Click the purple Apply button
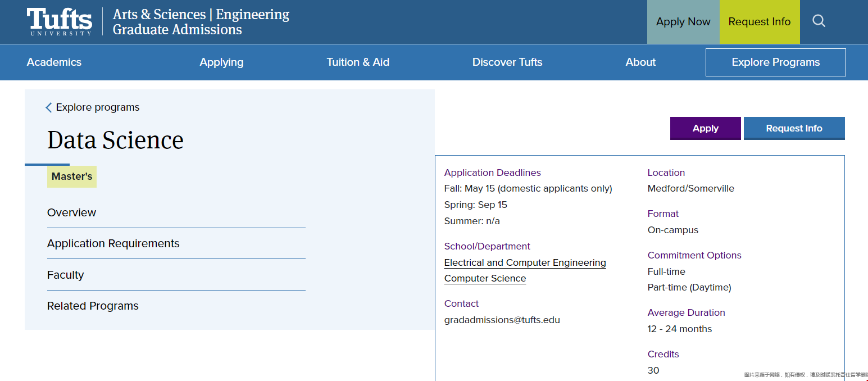868x381 pixels. [706, 128]
